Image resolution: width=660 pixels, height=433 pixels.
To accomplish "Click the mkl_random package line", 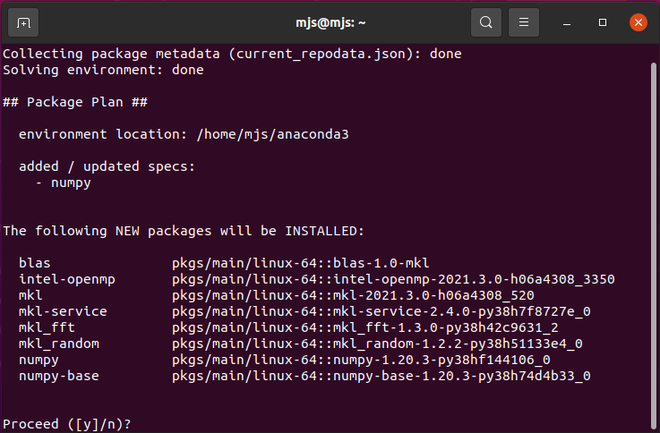I will 301,344.
